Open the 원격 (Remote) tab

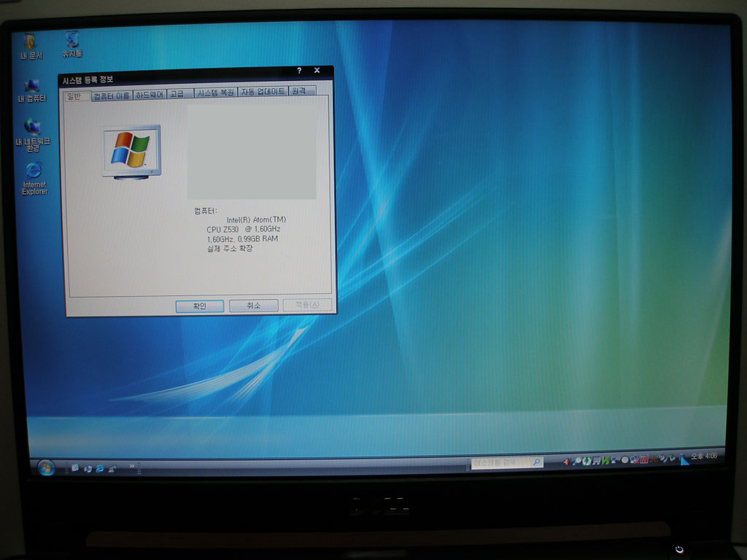[x=299, y=91]
